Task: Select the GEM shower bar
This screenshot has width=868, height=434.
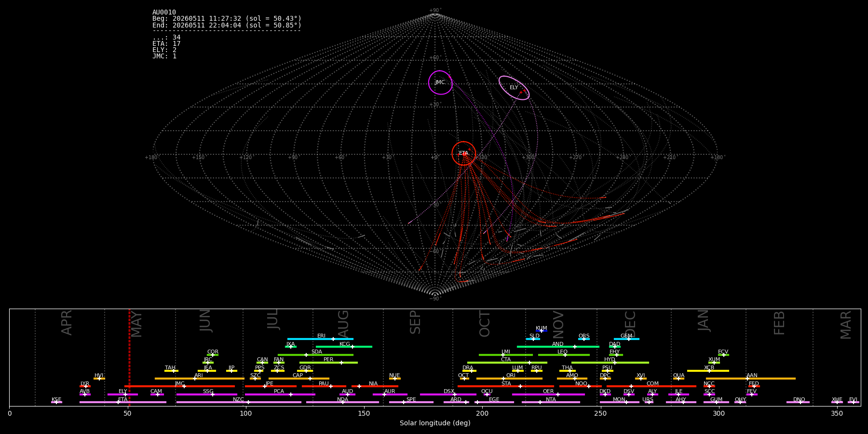Action: tap(626, 339)
